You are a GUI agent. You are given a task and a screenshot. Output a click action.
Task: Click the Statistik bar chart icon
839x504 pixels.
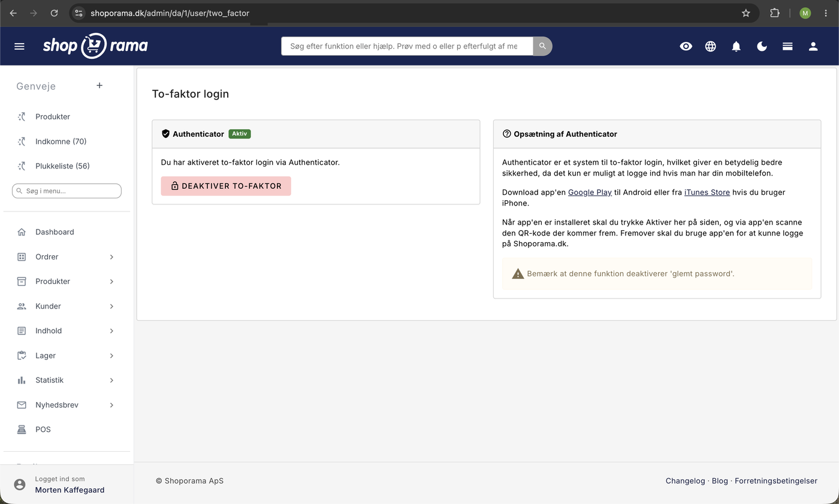(22, 380)
